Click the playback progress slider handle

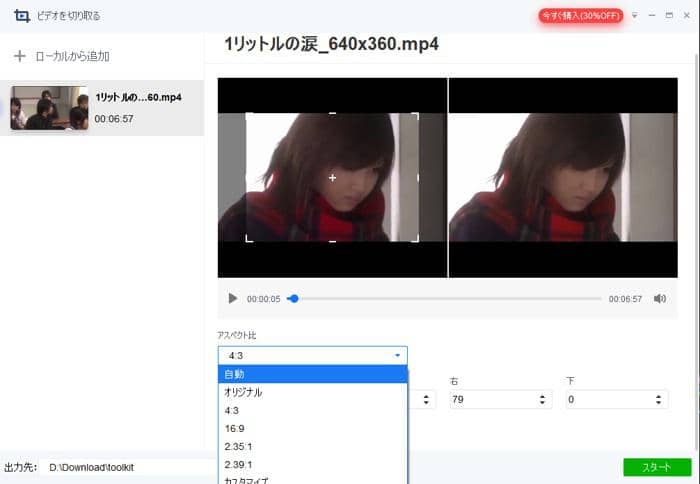point(294,299)
